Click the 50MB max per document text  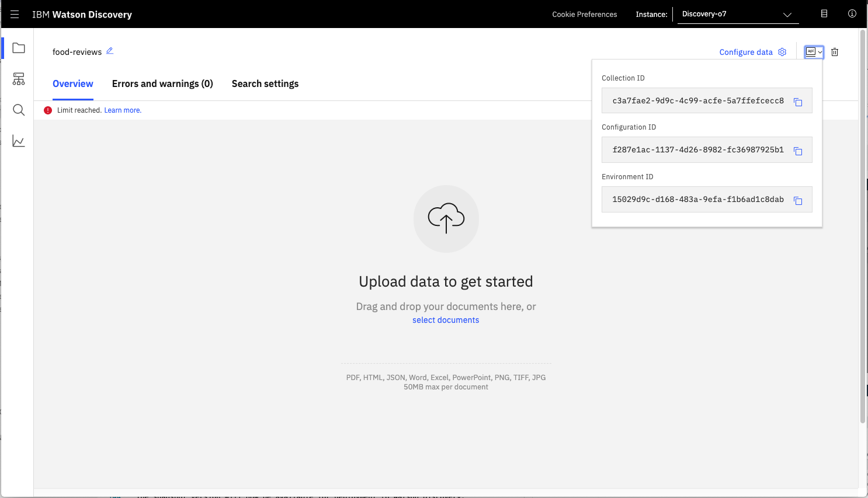(x=446, y=387)
